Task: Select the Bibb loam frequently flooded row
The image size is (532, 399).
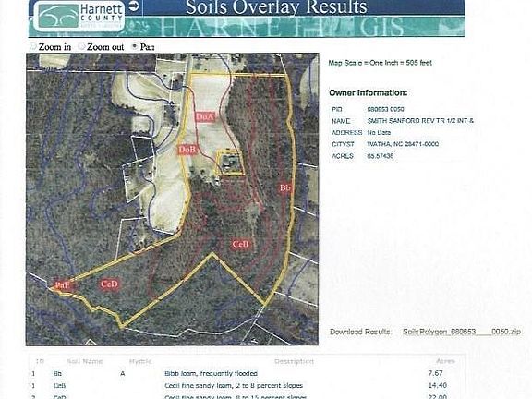Action: pyautogui.click(x=247, y=373)
